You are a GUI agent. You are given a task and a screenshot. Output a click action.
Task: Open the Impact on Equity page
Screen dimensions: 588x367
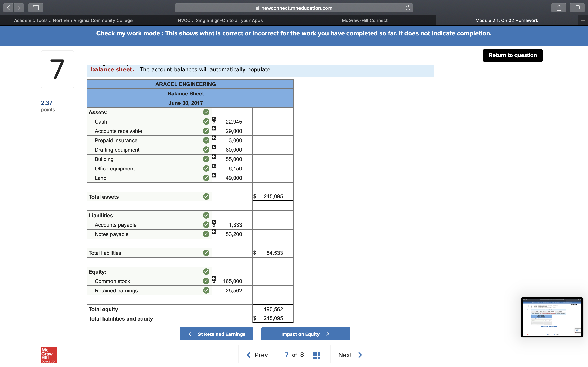(x=305, y=334)
